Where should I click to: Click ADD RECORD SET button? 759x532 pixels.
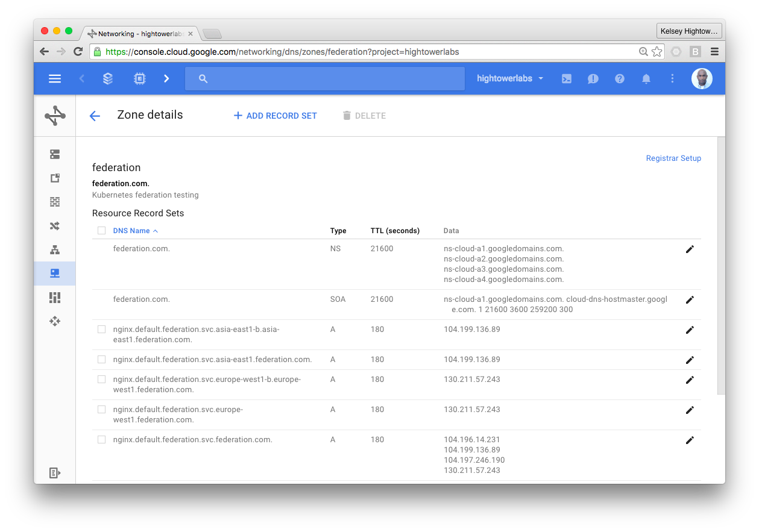(275, 116)
